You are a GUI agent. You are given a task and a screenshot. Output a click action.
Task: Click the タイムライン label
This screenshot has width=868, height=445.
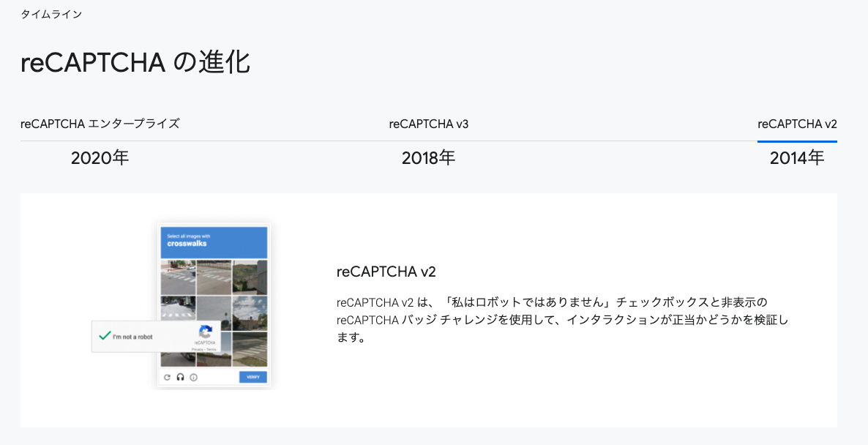click(x=51, y=15)
